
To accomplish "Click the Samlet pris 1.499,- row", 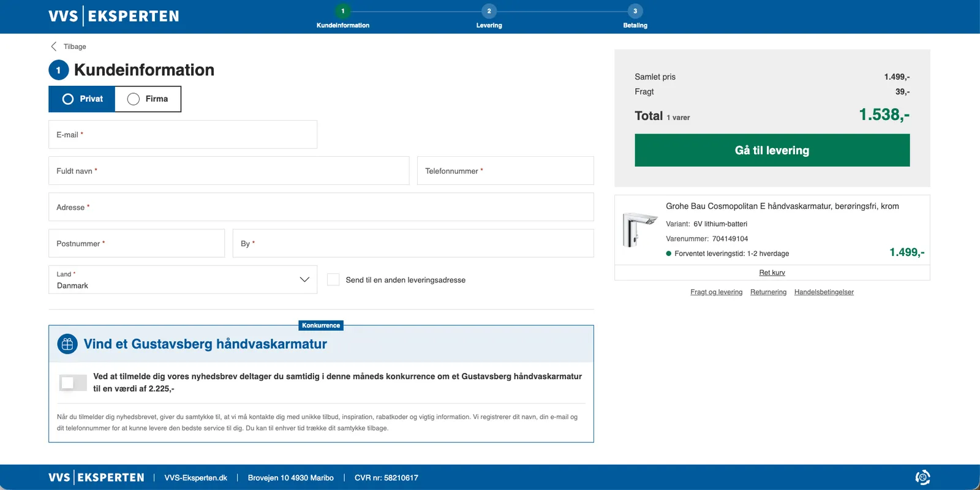I will coord(772,77).
